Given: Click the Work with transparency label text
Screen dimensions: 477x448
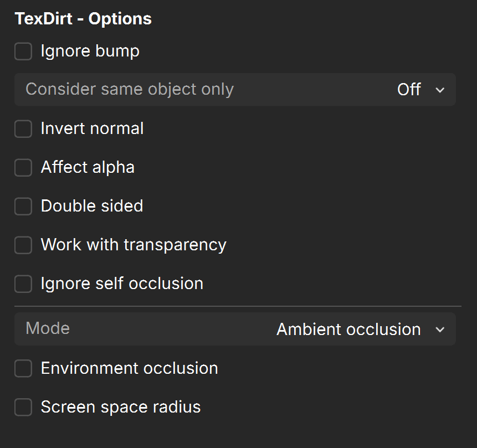Looking at the screenshot, I should point(134,245).
